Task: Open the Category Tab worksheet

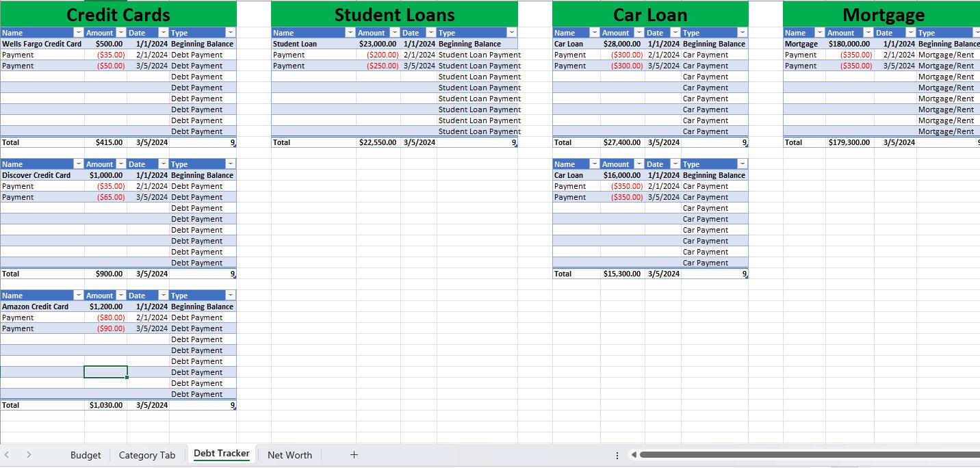Action: pyautogui.click(x=147, y=454)
